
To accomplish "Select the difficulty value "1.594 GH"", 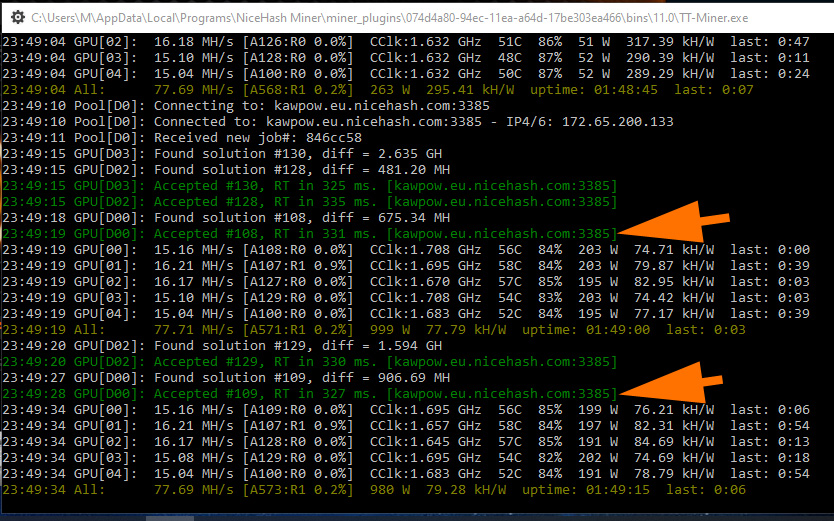I will pos(410,346).
